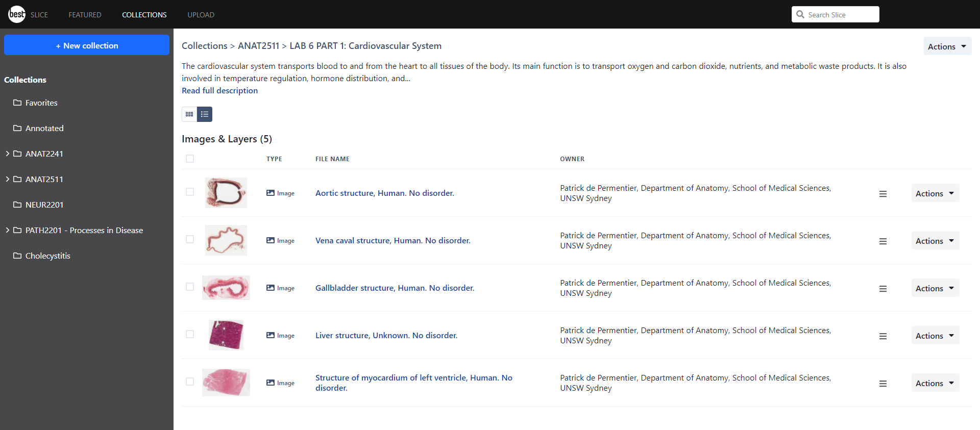The width and height of the screenshot is (980, 430).
Task: Click image type icon in Liver row
Action: point(271,335)
